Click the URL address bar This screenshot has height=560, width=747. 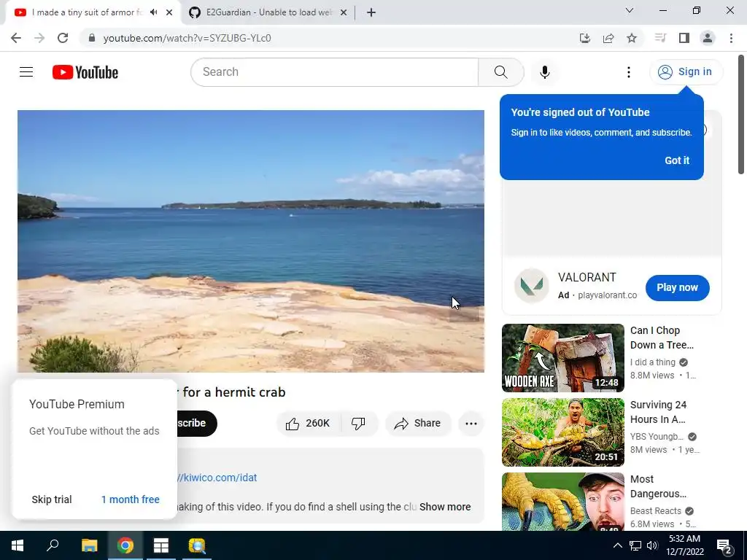click(x=329, y=38)
